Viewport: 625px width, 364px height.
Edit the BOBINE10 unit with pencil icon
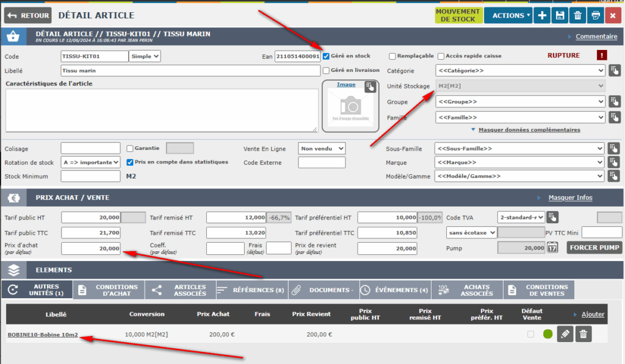point(565,334)
